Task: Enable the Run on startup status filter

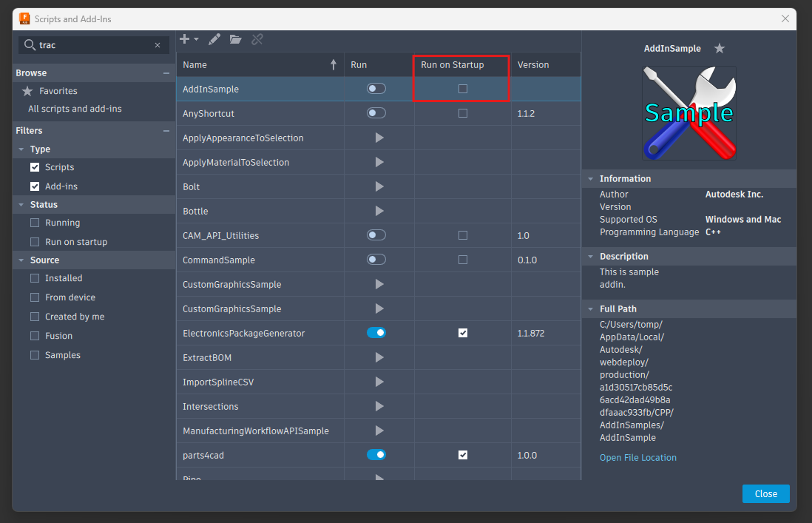Action: pos(35,242)
